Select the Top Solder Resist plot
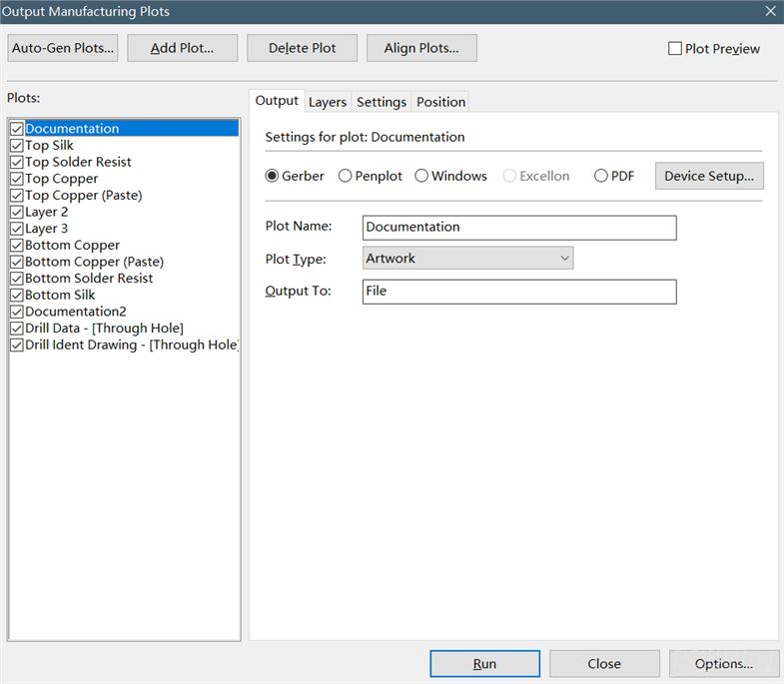The height and width of the screenshot is (684, 784). [78, 162]
